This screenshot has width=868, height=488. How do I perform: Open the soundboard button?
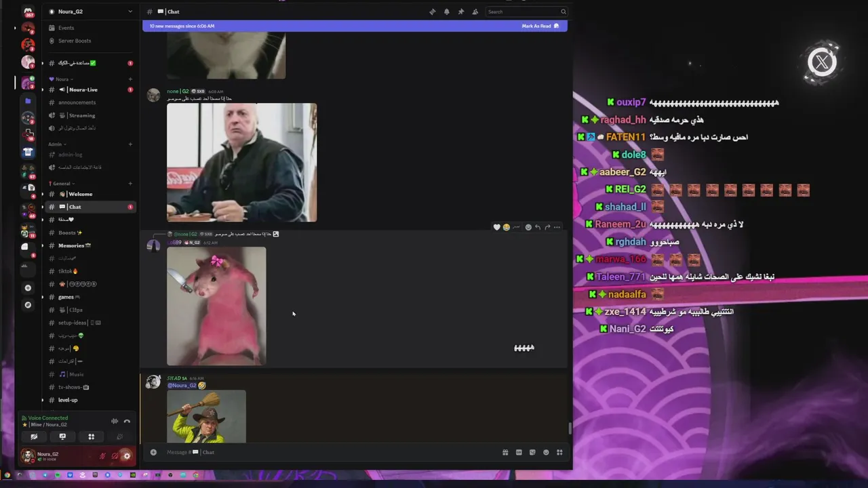[x=119, y=436]
